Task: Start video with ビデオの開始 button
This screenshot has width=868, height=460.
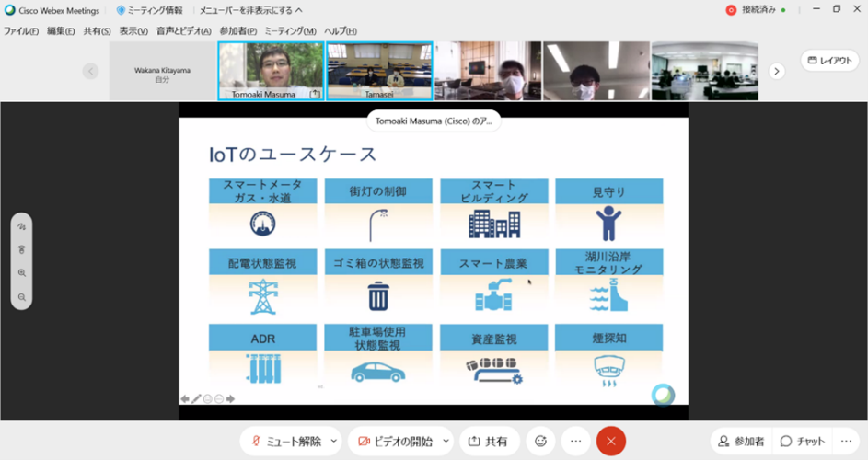Action: [x=393, y=442]
